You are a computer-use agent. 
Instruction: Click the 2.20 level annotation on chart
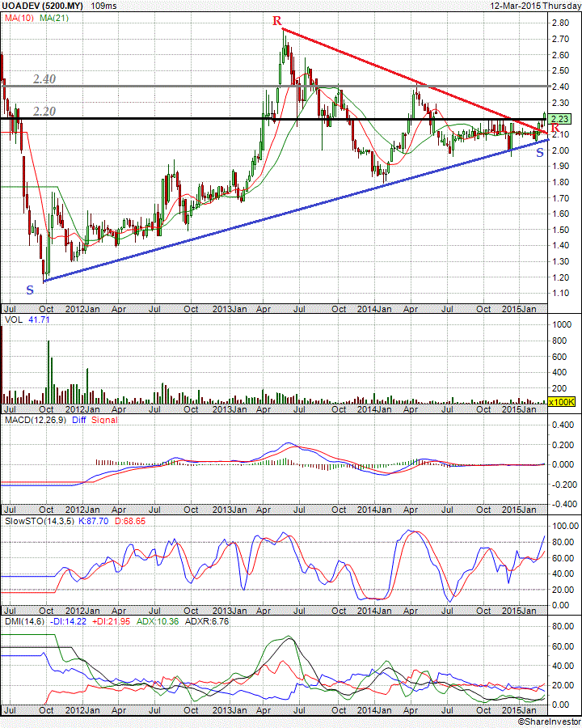pos(44,111)
